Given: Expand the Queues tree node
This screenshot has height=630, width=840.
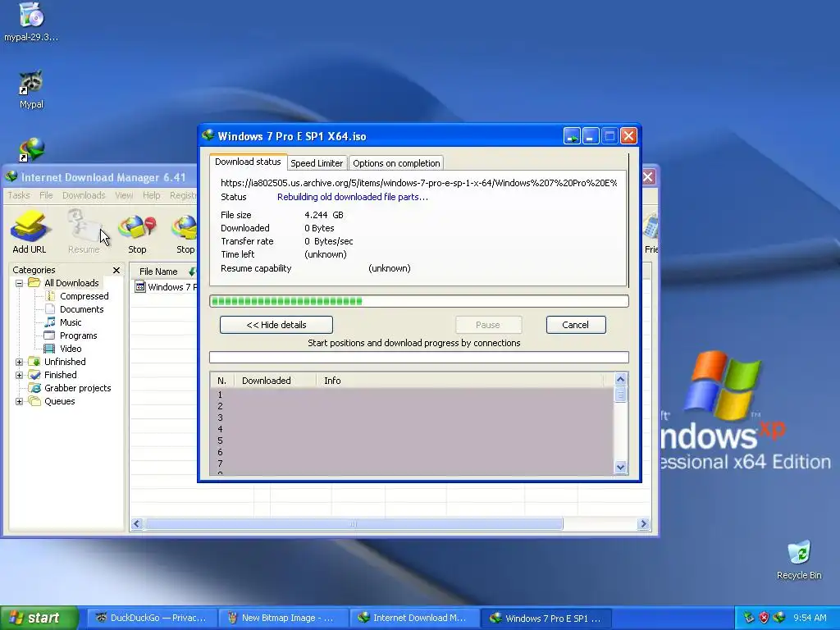Looking at the screenshot, I should [x=20, y=401].
